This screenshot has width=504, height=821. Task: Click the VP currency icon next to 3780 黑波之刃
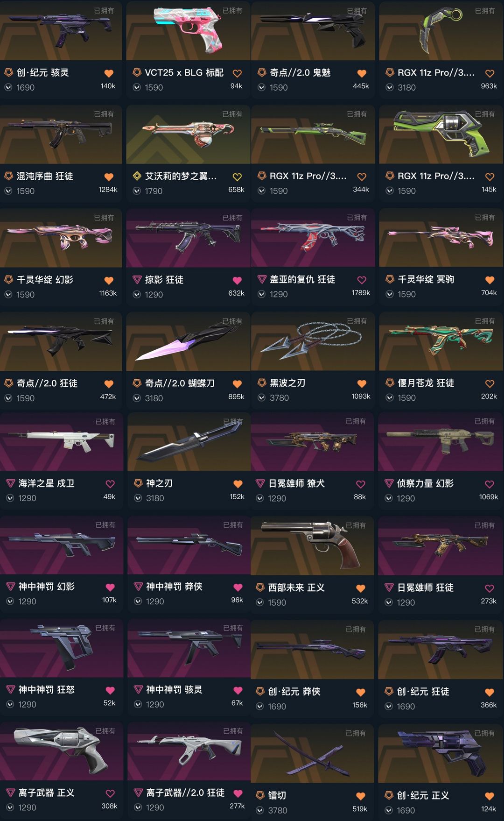261,398
